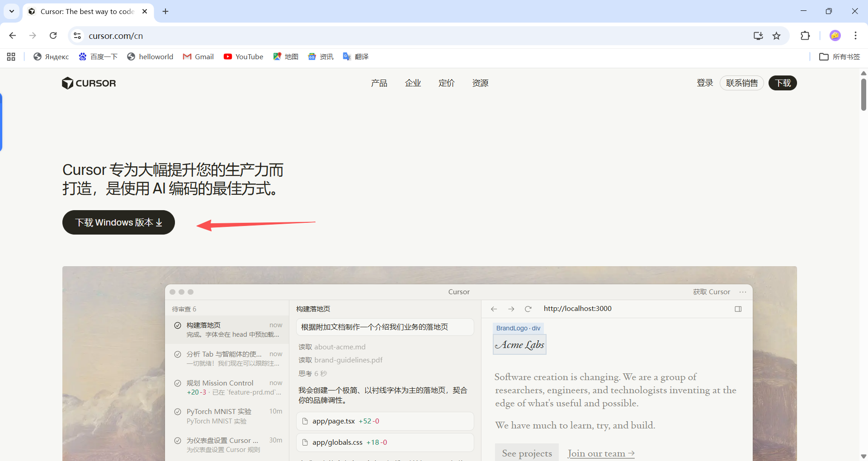This screenshot has height=461, width=868.
Task: Open the Chrome profile avatar
Action: 835,36
